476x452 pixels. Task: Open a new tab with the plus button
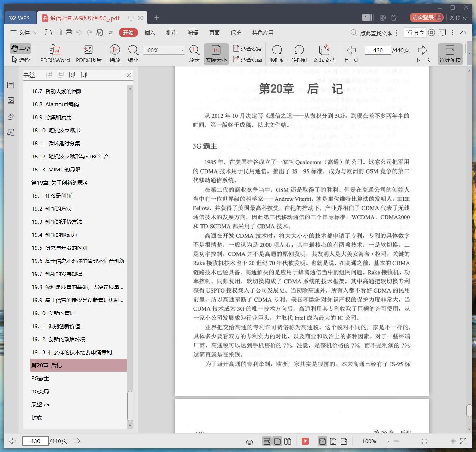pyautogui.click(x=157, y=18)
